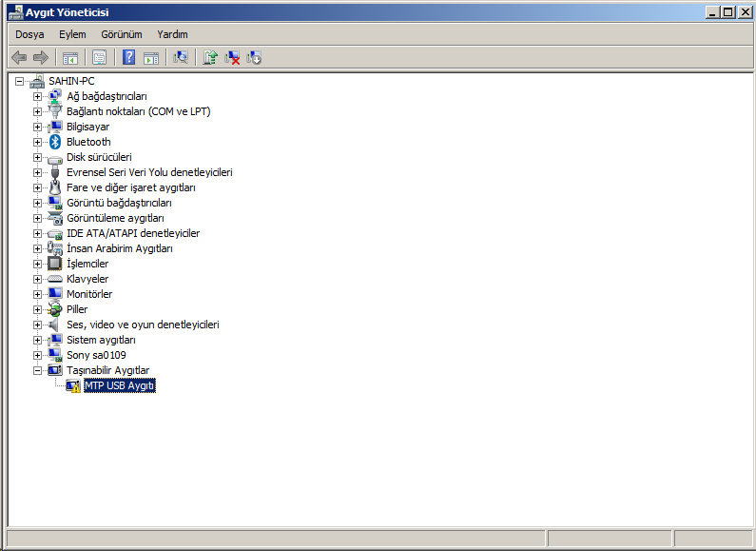
Task: Select the Monitörler monitor icon
Action: 55,294
